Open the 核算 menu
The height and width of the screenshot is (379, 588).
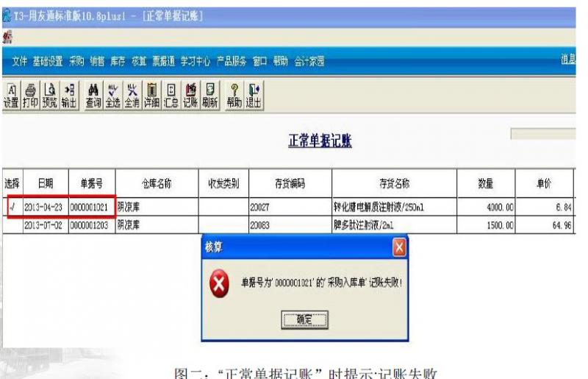(x=139, y=61)
